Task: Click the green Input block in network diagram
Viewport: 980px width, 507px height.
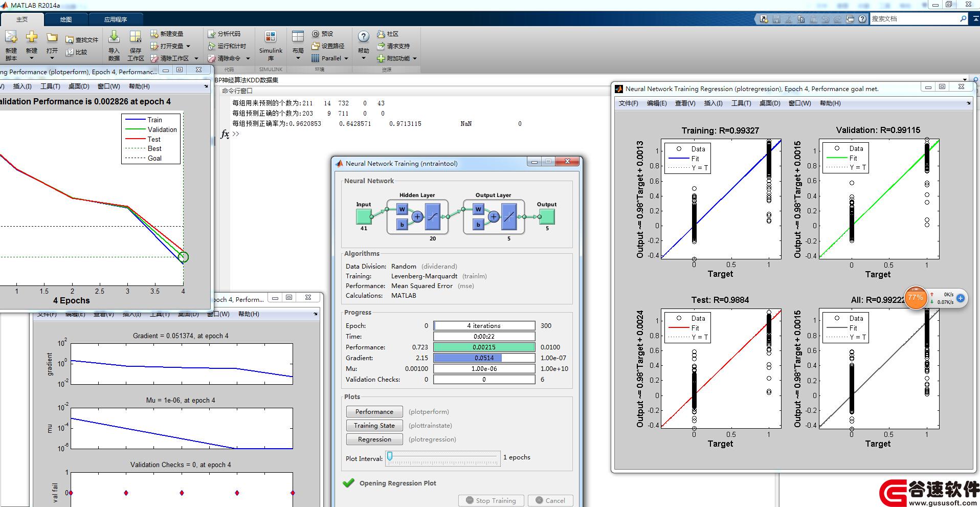Action: pos(364,216)
